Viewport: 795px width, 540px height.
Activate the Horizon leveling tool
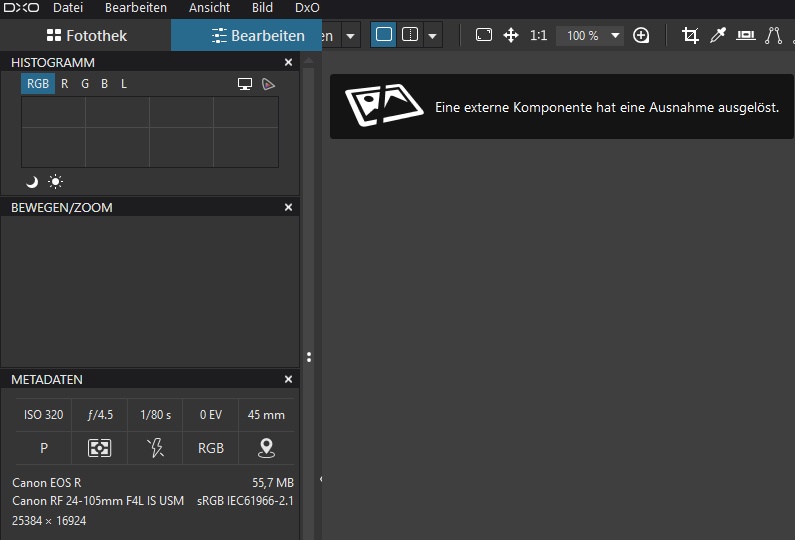(746, 35)
